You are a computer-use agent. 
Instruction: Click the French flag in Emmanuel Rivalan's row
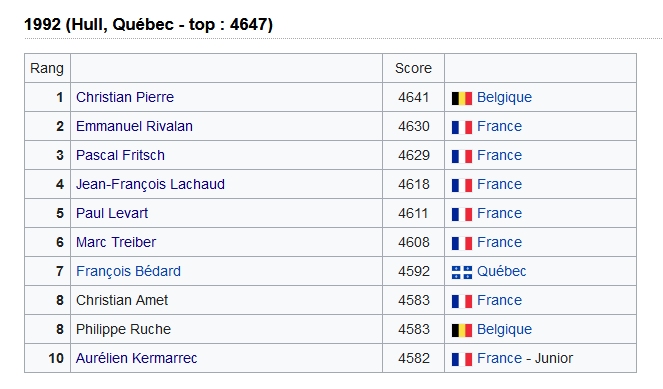click(462, 127)
